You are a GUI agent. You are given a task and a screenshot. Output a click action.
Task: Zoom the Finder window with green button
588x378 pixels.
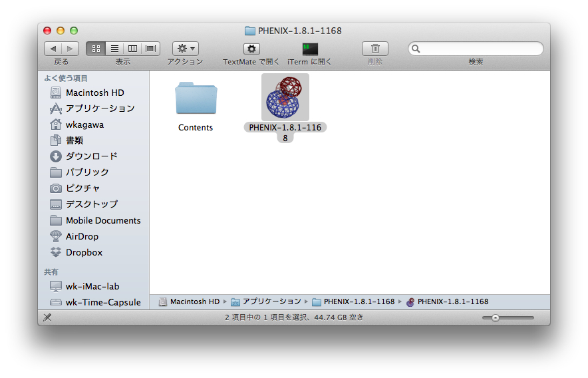[x=74, y=31]
